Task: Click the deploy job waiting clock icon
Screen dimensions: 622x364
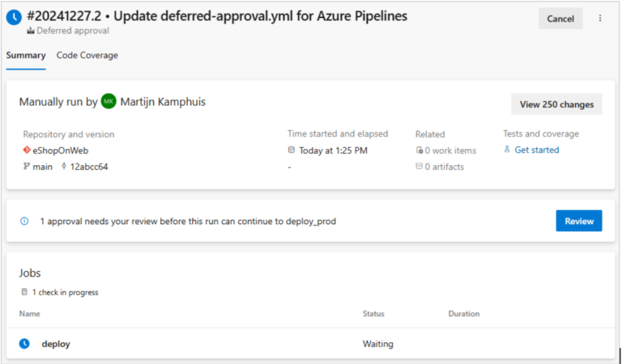Action: point(24,344)
